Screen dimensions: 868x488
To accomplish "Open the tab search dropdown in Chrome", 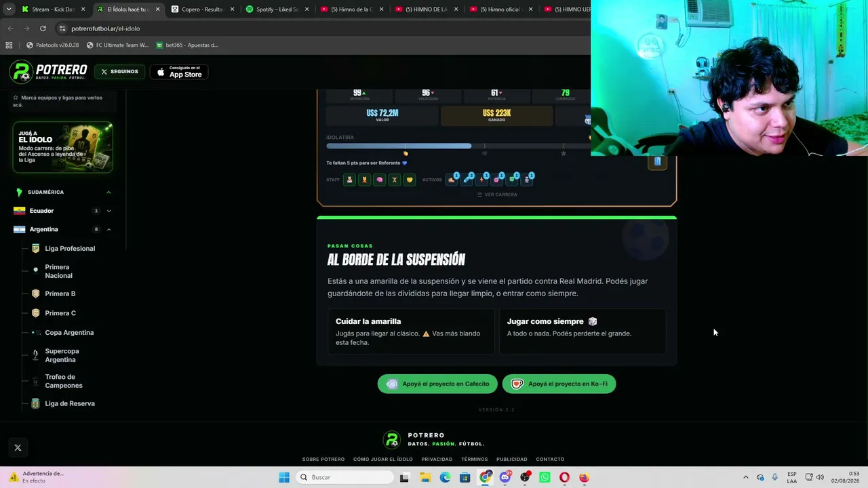I will 9,9.
